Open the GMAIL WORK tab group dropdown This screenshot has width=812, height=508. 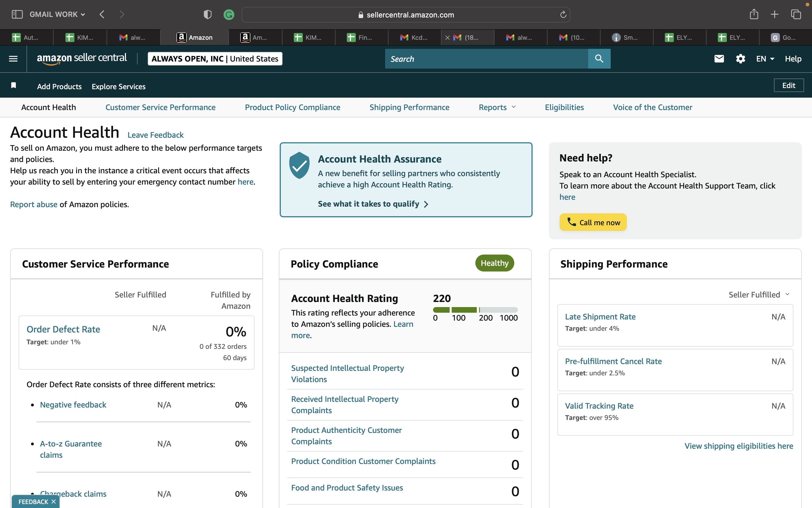58,14
